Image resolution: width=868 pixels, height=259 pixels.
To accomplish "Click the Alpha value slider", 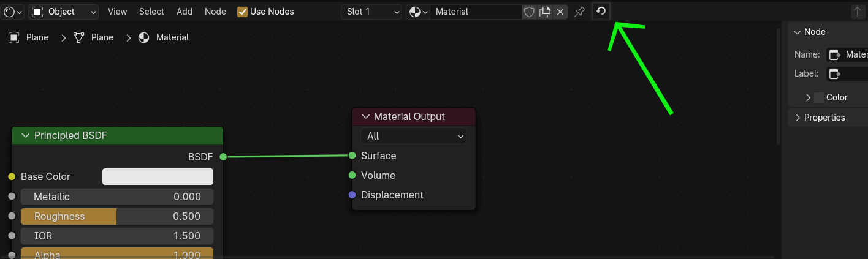I will 117,253.
